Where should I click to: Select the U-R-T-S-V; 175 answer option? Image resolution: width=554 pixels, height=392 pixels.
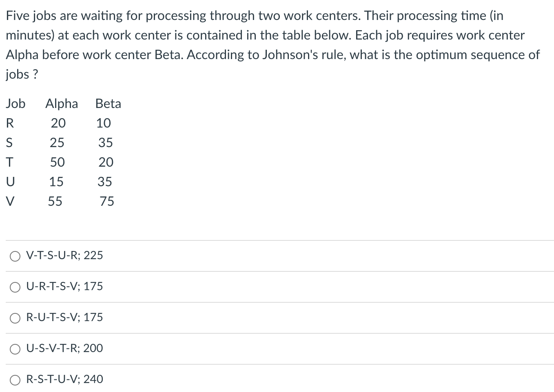click(x=15, y=287)
